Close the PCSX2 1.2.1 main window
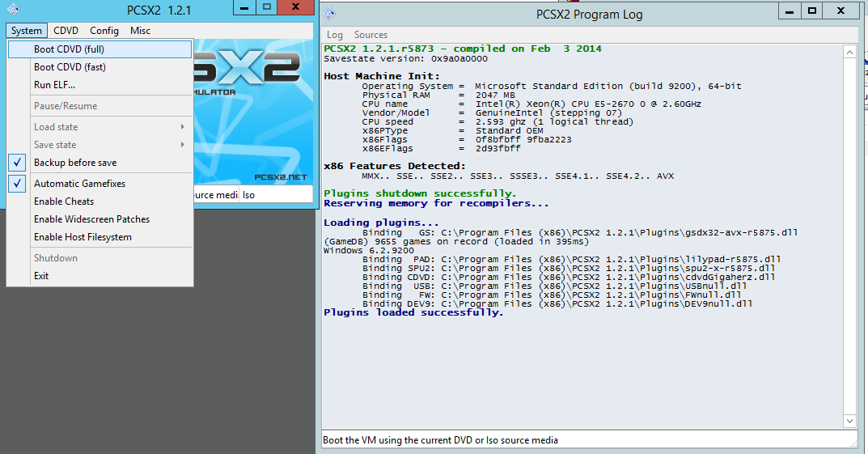Viewport: 868px width, 454px height. pos(295,7)
